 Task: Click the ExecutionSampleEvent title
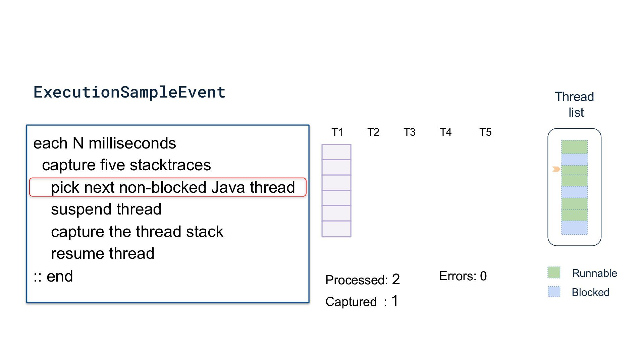[x=129, y=92]
